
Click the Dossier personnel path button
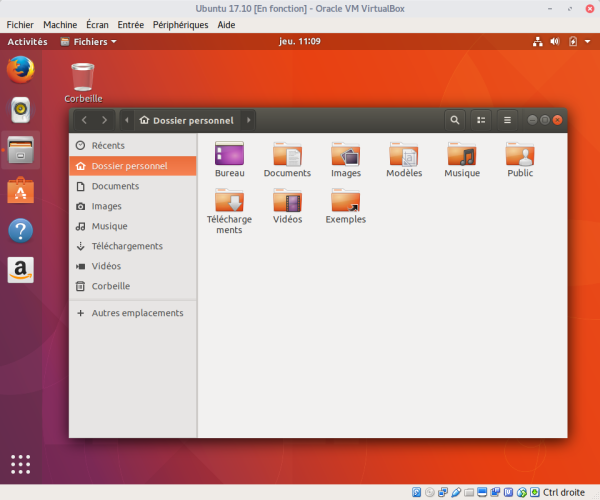[x=188, y=120]
